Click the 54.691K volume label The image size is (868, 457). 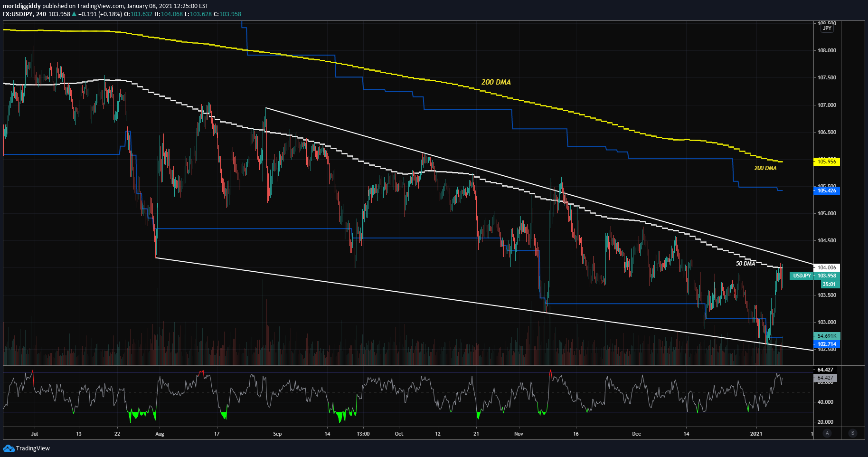pyautogui.click(x=827, y=336)
